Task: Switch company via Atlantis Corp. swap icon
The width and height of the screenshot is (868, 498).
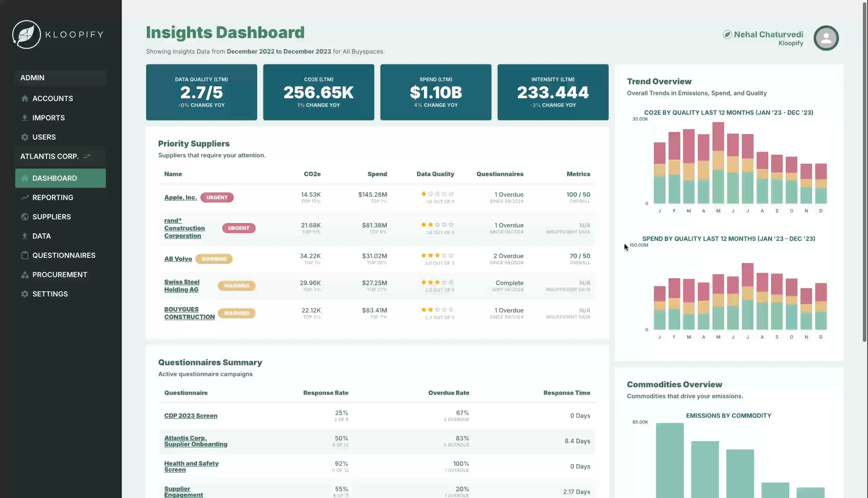Action: click(x=87, y=156)
